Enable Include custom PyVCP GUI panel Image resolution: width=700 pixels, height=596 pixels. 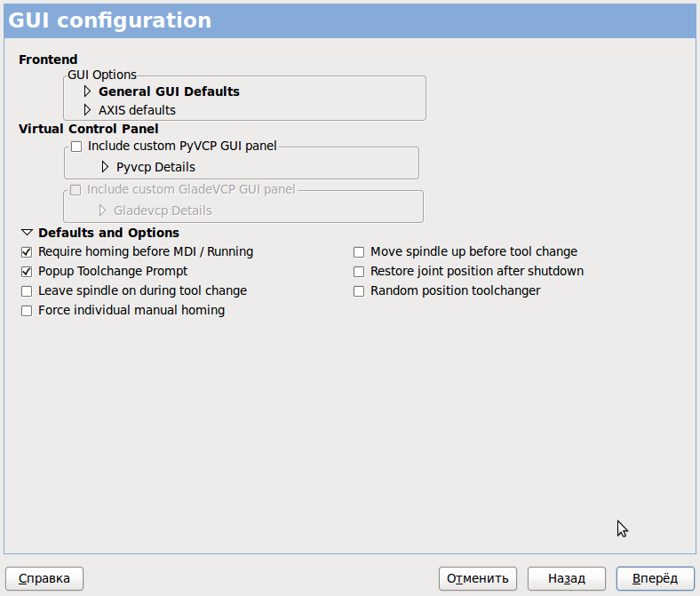click(x=76, y=146)
